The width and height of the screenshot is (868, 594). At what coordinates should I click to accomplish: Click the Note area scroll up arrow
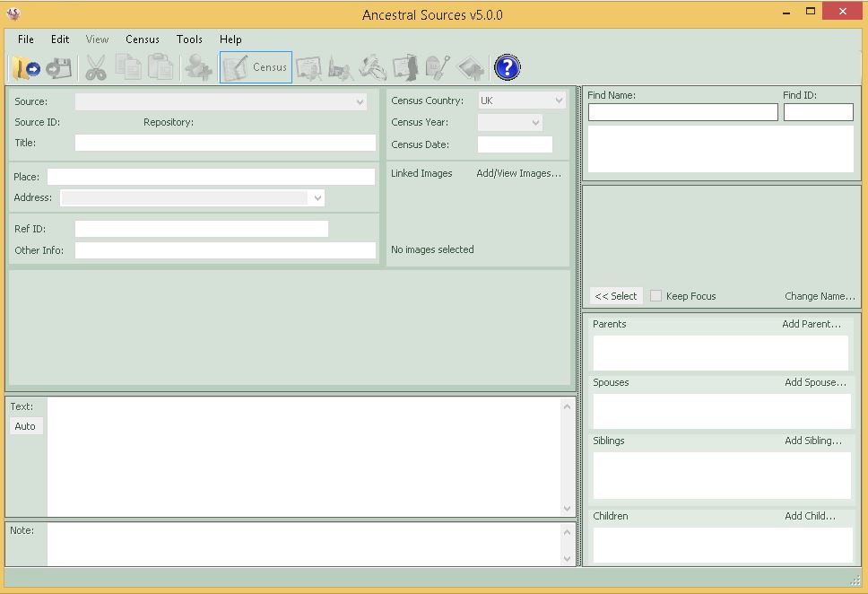(567, 532)
